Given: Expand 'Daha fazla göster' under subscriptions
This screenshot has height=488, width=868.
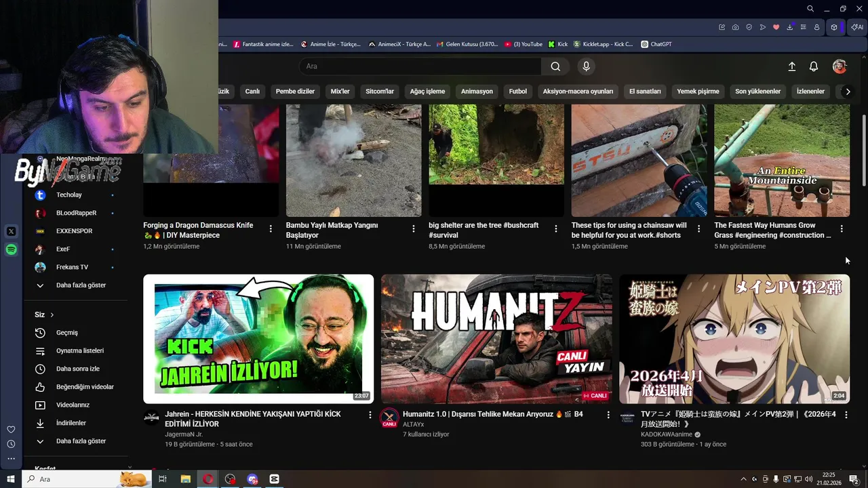Looking at the screenshot, I should 76,285.
